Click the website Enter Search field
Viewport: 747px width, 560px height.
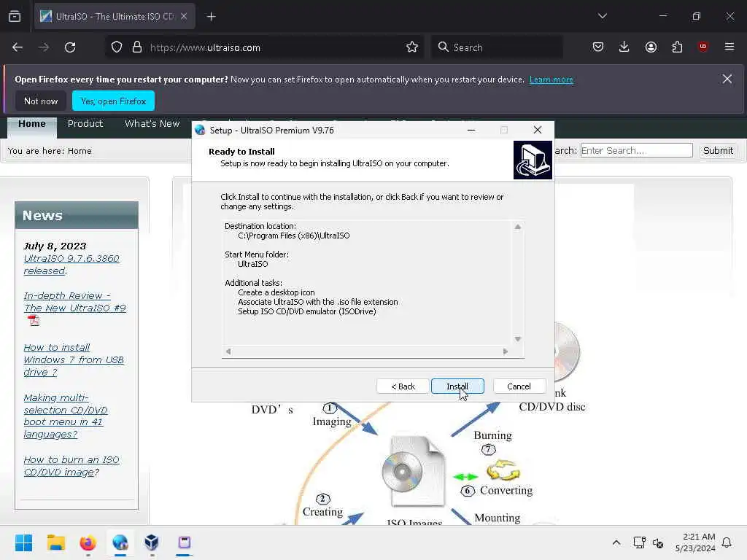[636, 150]
